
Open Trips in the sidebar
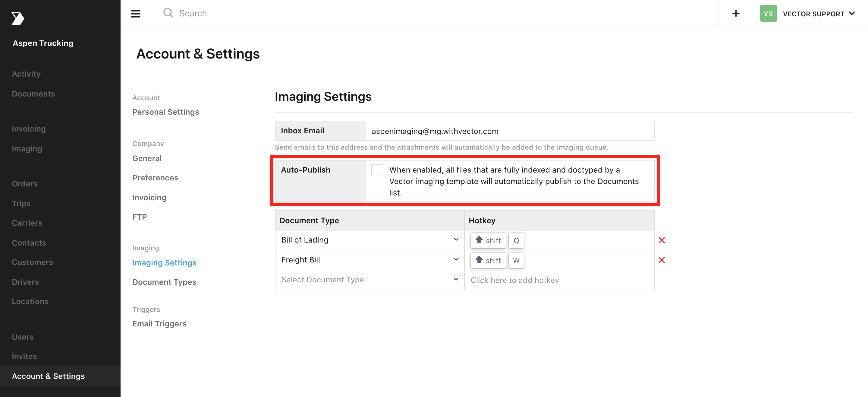pyautogui.click(x=21, y=204)
